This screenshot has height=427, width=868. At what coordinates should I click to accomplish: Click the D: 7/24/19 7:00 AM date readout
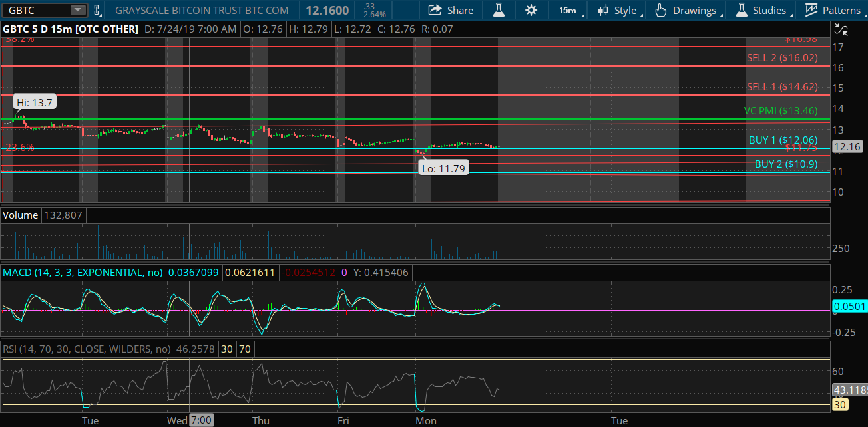point(190,29)
